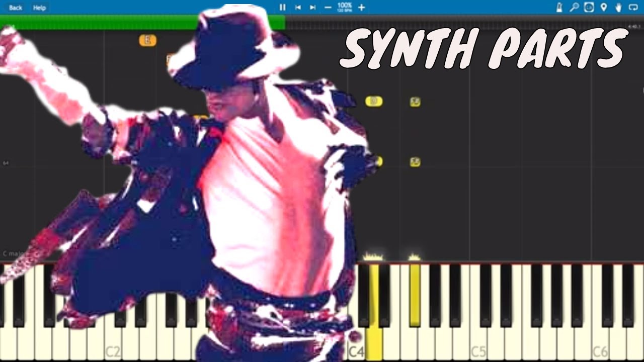644x362 pixels.
Task: Decrease playback speed with minus icon
Action: pyautogui.click(x=328, y=7)
